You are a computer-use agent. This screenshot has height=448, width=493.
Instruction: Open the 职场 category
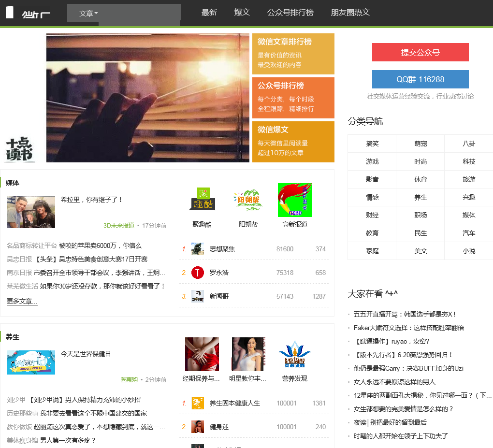[420, 216]
